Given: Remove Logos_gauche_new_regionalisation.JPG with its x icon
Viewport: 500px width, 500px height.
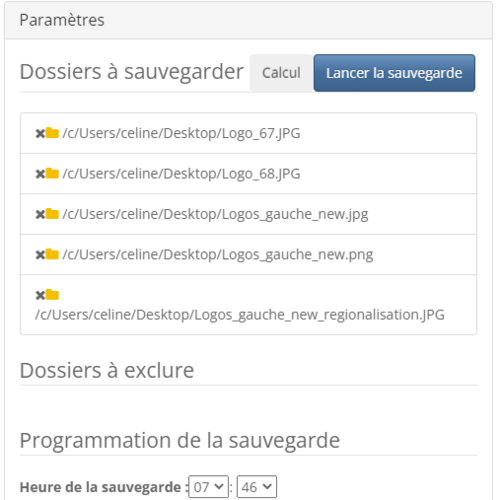Looking at the screenshot, I should point(40,295).
